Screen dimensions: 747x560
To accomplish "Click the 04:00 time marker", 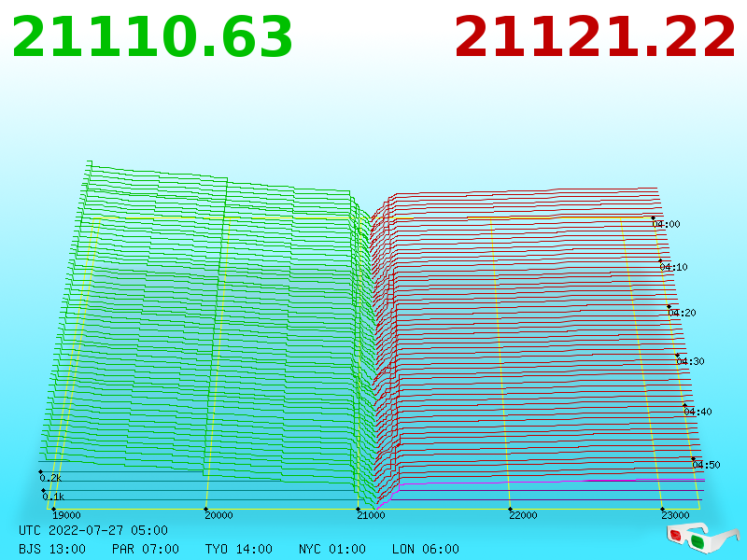I will 667,224.
